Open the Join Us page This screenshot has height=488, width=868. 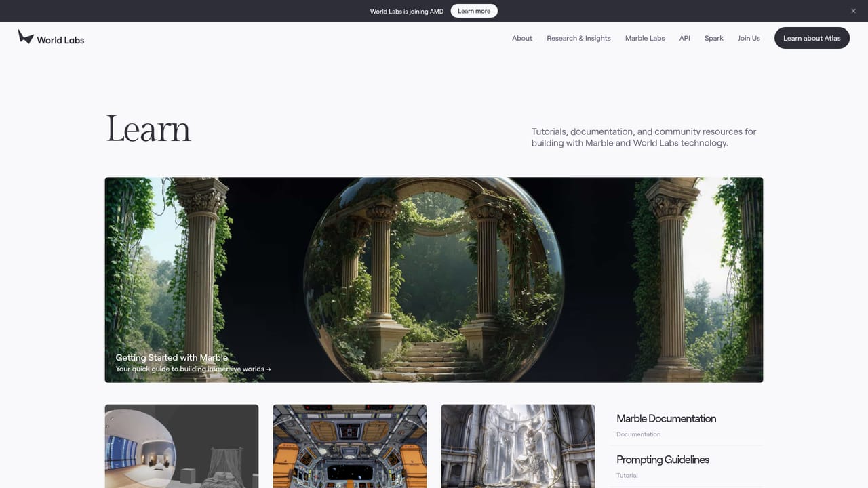(x=749, y=38)
